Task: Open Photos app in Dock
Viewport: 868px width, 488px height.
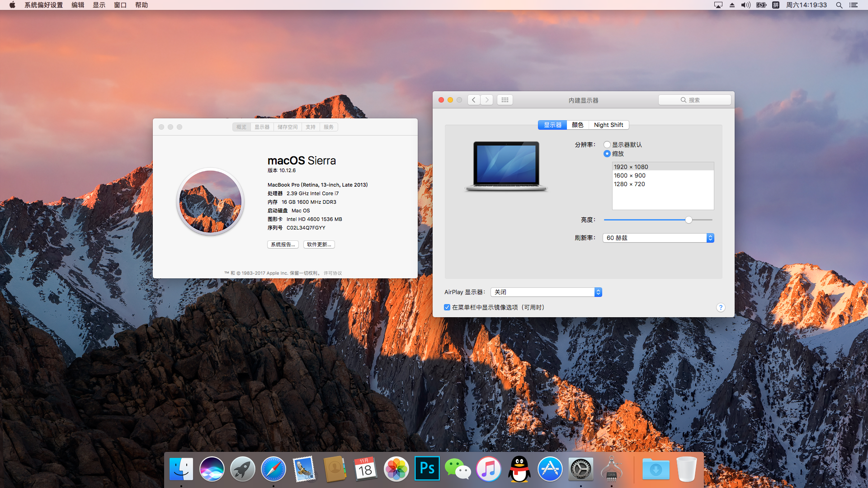Action: [396, 469]
